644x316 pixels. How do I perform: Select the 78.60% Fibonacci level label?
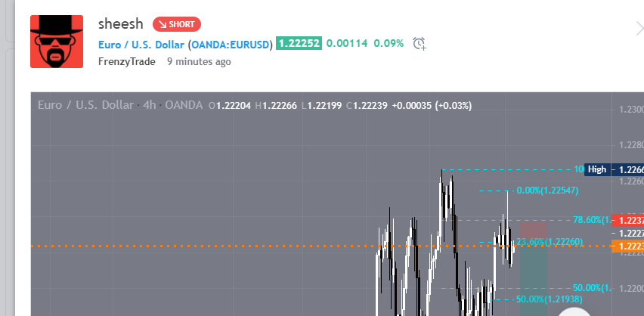coord(590,220)
